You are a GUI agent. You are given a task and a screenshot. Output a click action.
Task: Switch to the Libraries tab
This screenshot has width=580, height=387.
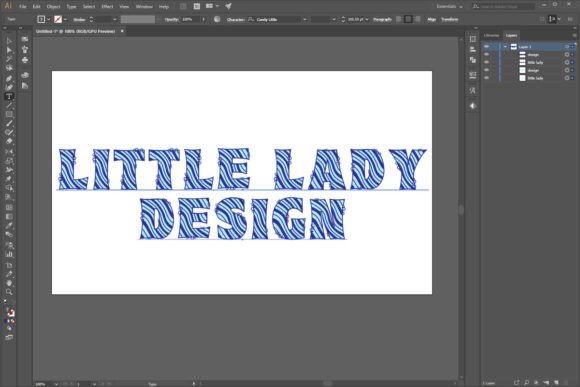pyautogui.click(x=492, y=36)
